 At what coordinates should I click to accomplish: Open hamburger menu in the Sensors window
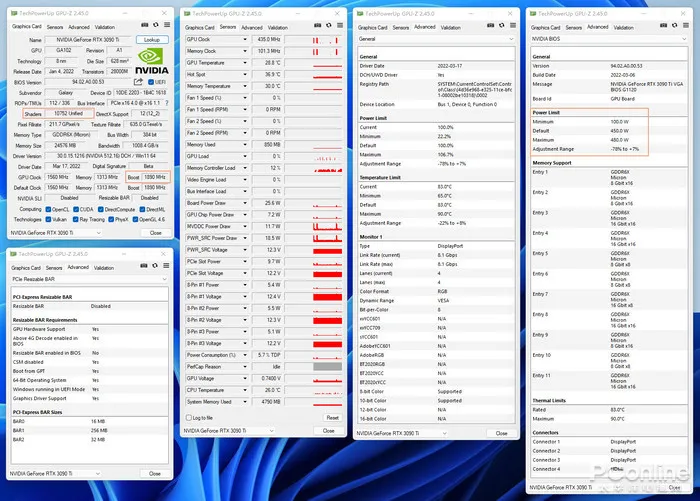click(340, 25)
